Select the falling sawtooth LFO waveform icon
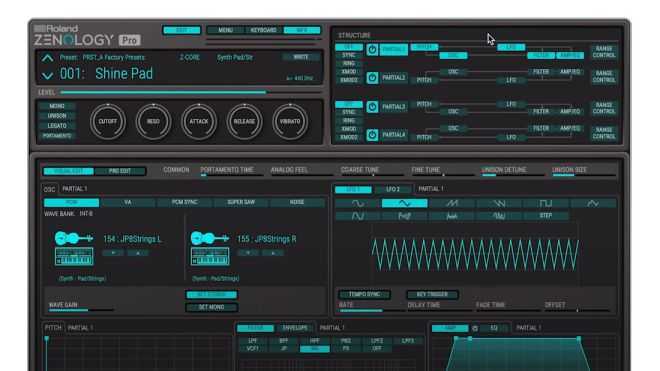Image resolution: width=660 pixels, height=371 pixels. [x=499, y=204]
